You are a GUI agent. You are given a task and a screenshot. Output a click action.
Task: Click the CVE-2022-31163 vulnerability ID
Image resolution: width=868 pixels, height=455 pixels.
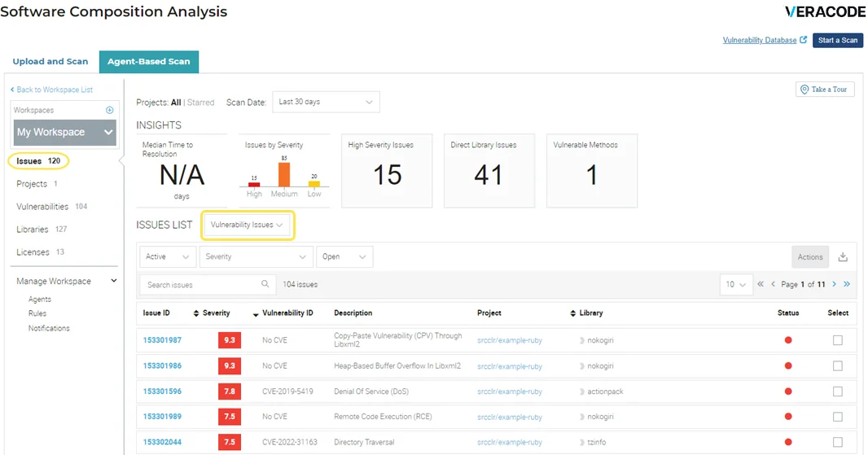click(x=290, y=442)
